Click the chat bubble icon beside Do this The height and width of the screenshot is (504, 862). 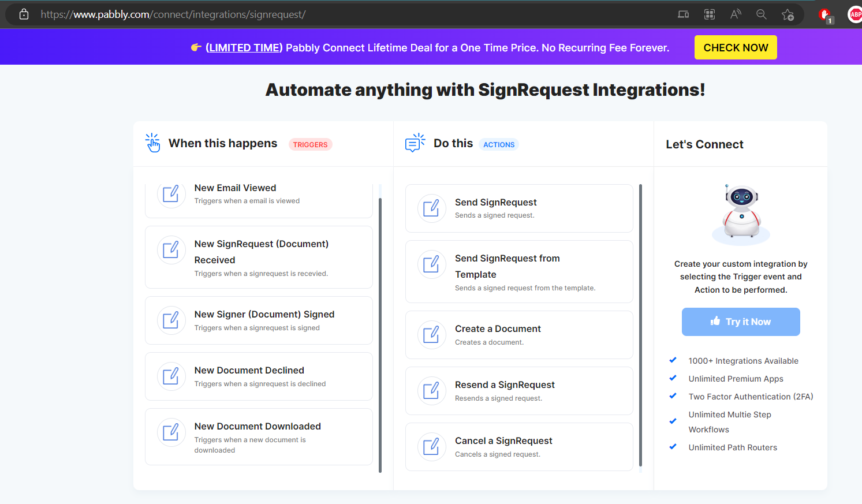pyautogui.click(x=415, y=143)
